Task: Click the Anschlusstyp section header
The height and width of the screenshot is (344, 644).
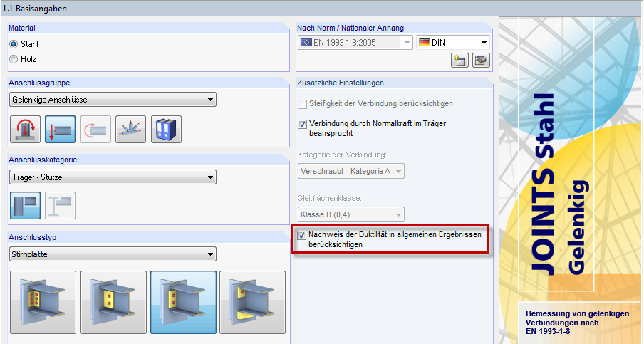Action: point(148,237)
